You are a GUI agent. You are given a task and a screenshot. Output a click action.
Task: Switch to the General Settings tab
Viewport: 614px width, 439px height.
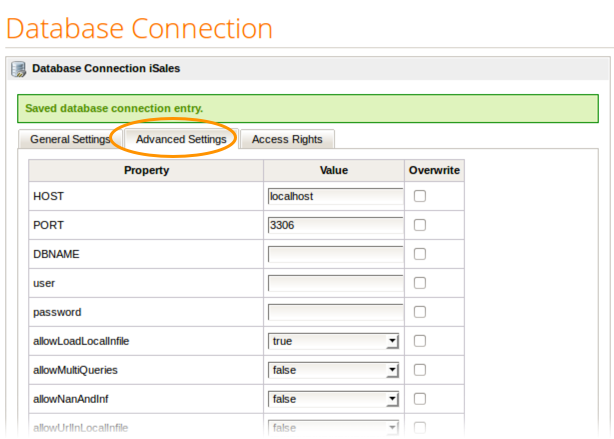(69, 139)
